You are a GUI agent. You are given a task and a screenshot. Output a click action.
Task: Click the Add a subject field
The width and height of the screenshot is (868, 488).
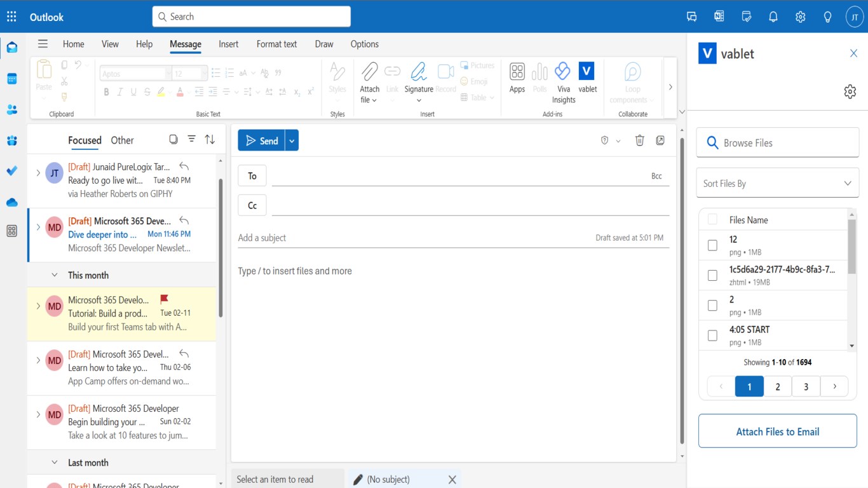click(x=413, y=238)
